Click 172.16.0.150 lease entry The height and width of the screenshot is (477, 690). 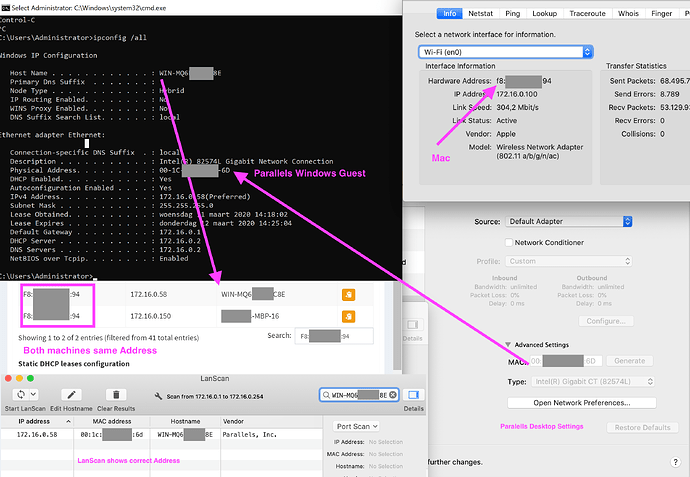pos(150,316)
